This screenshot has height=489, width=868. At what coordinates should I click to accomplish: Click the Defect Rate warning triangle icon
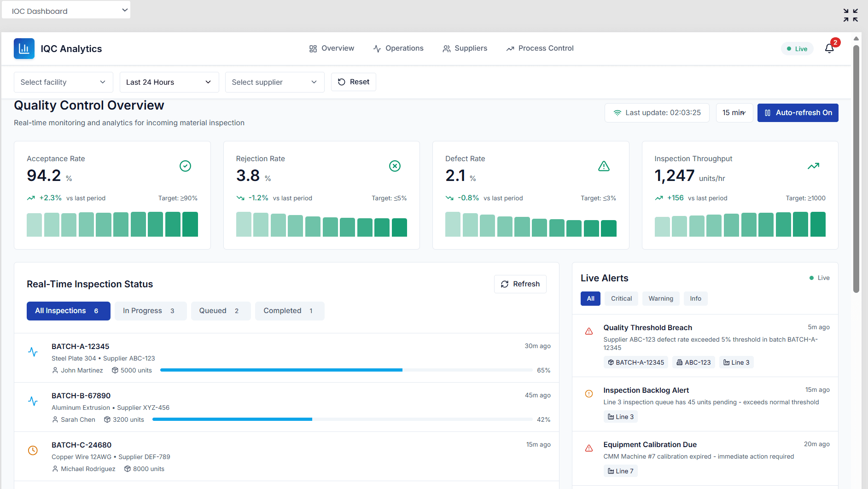click(x=604, y=166)
